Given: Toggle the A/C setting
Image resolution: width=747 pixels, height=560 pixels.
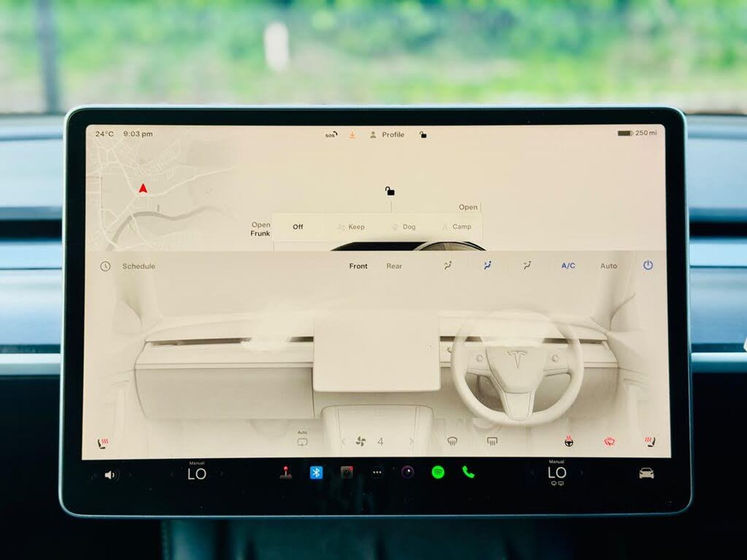Looking at the screenshot, I should (x=568, y=265).
